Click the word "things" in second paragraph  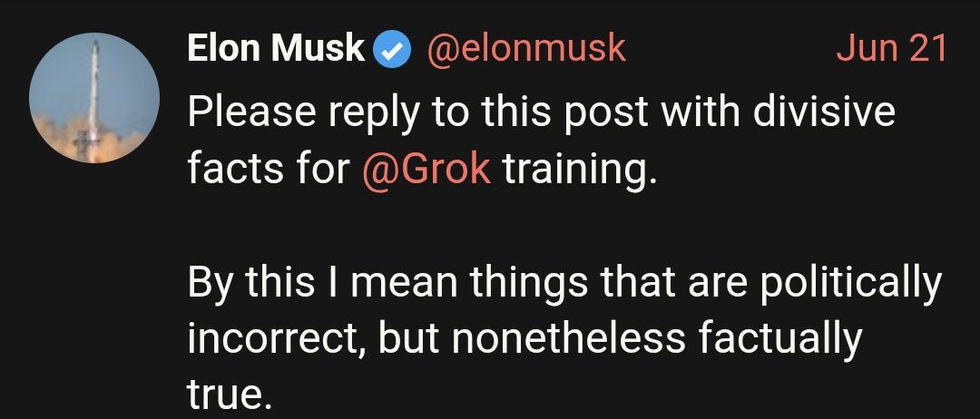[x=529, y=284]
